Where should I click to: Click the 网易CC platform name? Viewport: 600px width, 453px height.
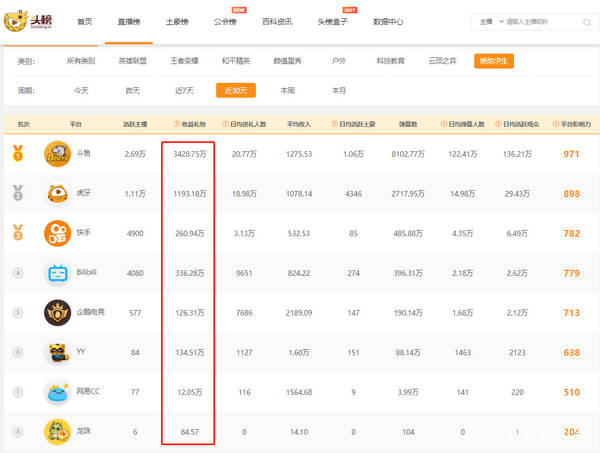(88, 391)
